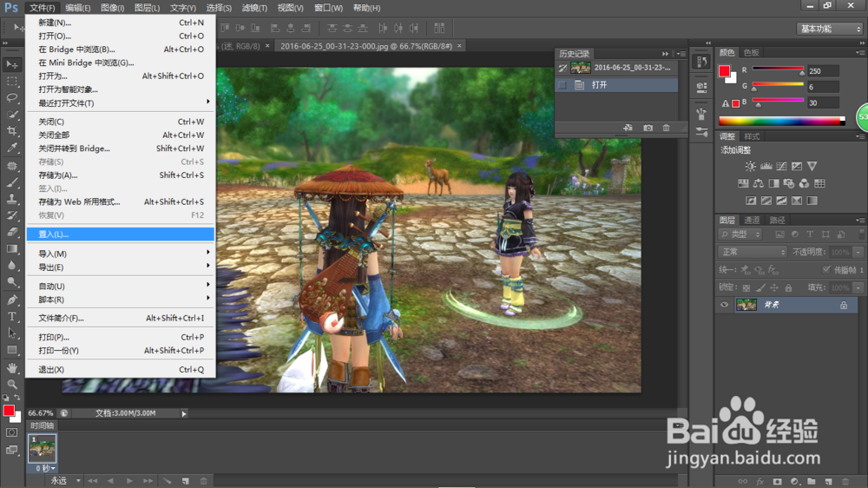The height and width of the screenshot is (488, 868).
Task: Select the Move tool
Action: (11, 65)
